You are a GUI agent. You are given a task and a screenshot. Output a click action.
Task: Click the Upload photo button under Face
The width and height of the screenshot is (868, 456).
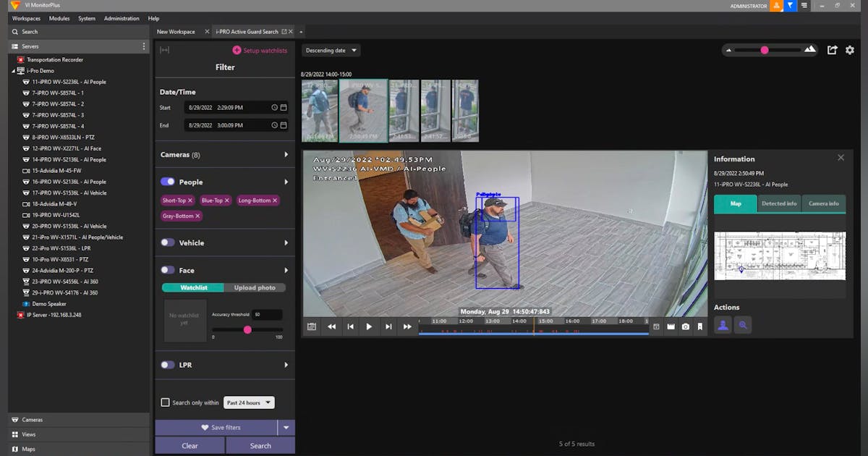tap(255, 287)
